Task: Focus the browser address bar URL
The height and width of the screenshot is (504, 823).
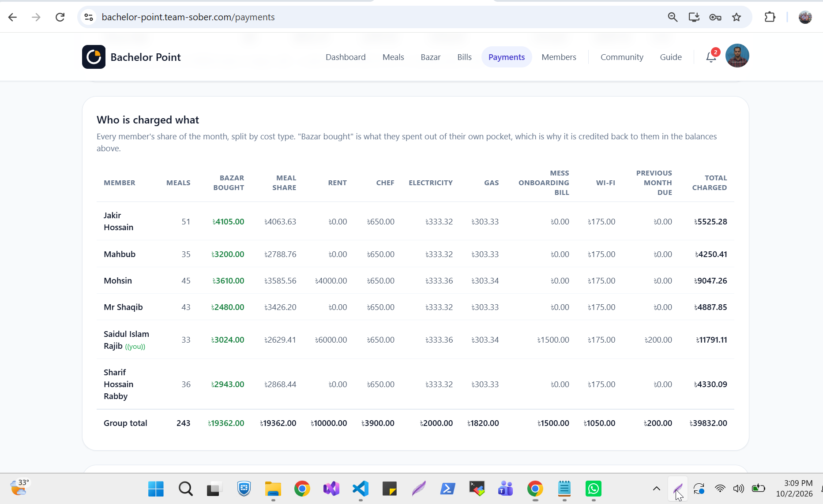Action: 188,17
